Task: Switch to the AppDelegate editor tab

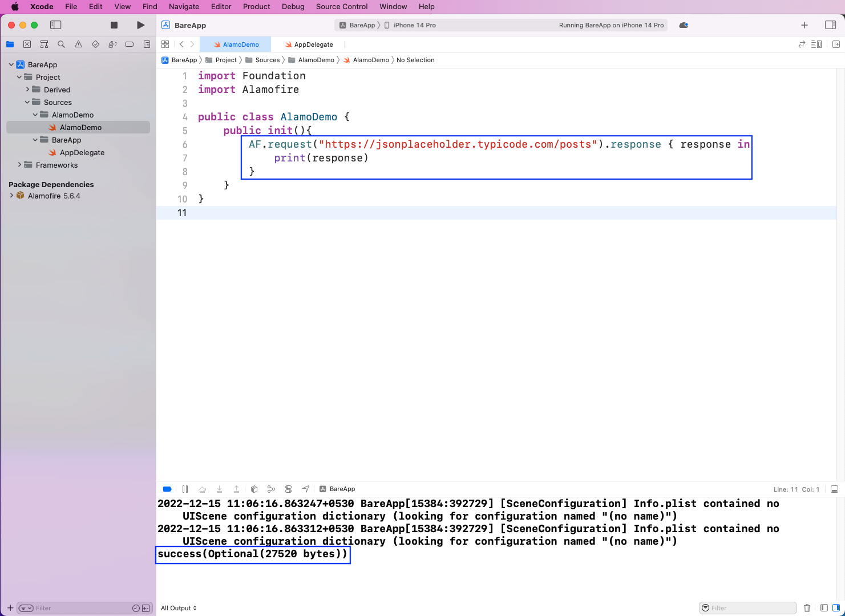Action: pos(308,44)
